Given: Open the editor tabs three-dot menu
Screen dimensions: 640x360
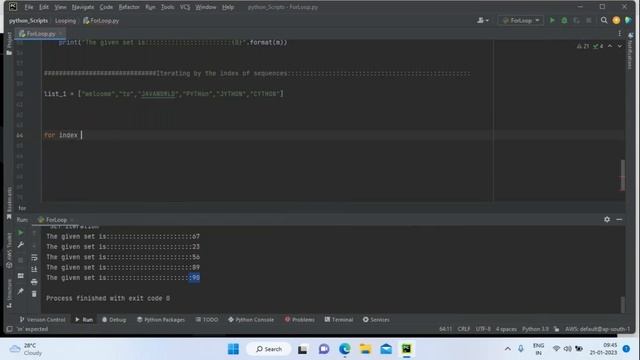Looking at the screenshot, I should [x=620, y=33].
